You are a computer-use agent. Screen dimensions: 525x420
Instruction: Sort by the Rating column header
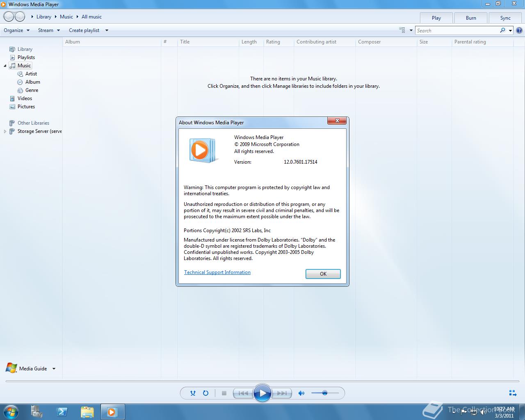click(x=278, y=42)
